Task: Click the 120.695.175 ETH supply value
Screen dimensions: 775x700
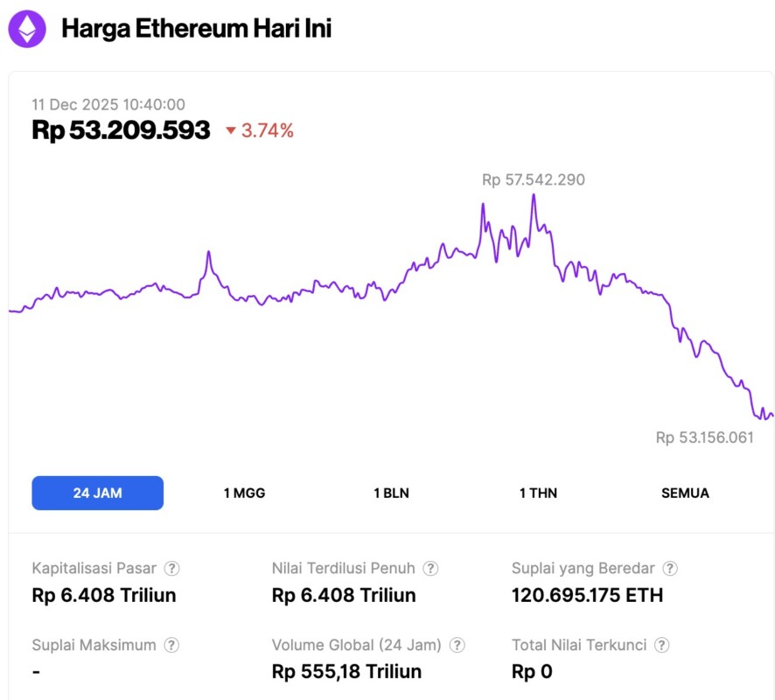Action: tap(587, 595)
